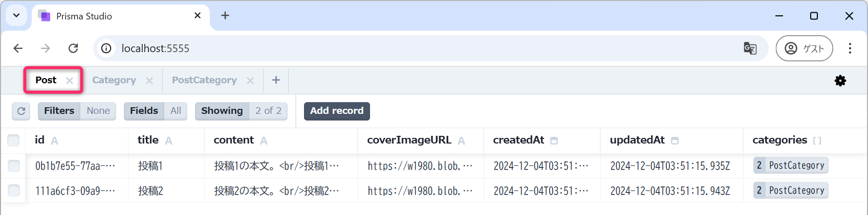The width and height of the screenshot is (868, 215).
Task: Close the Category model tab
Action: [149, 81]
